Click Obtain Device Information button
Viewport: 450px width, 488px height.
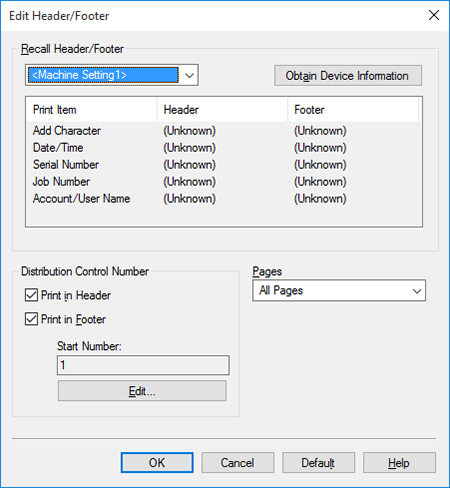[348, 76]
